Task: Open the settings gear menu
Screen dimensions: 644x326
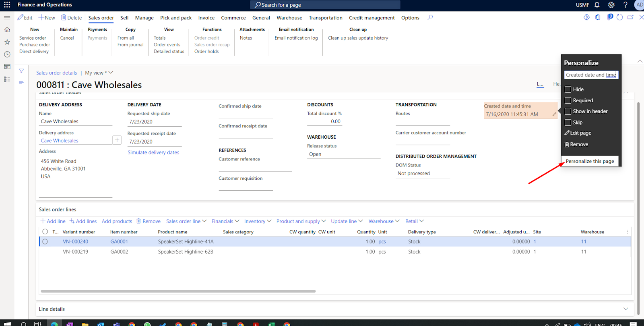Action: coord(611,5)
